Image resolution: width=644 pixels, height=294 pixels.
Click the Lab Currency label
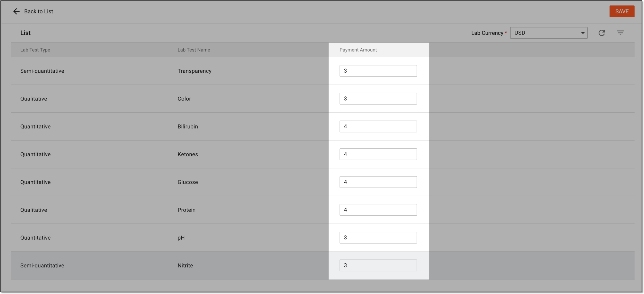point(487,33)
